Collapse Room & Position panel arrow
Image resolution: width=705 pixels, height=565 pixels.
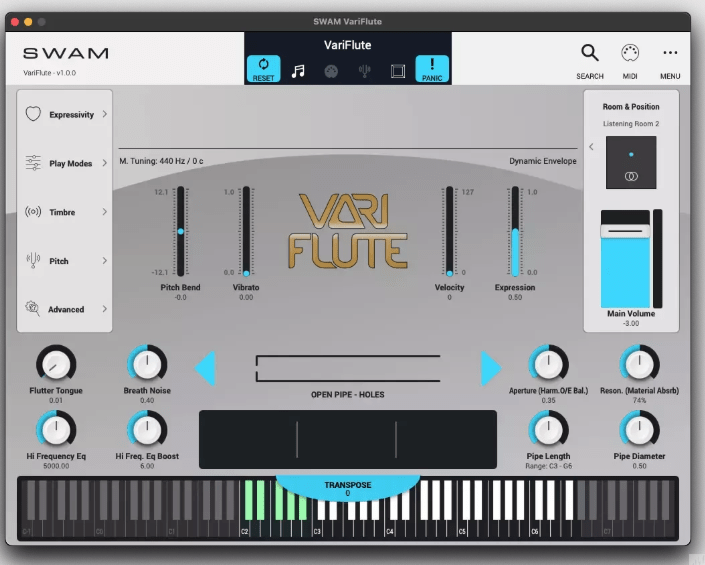coord(591,147)
